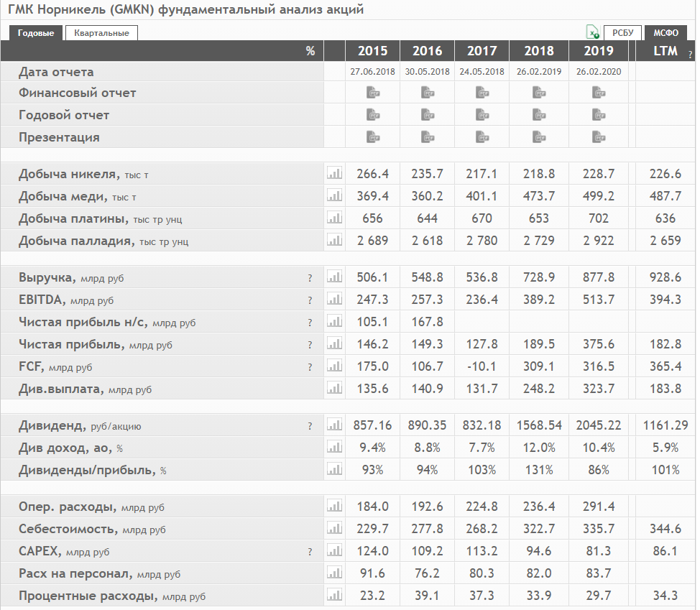The width and height of the screenshot is (700, 610).
Task: Show chart for Опер. расходы
Action: pyautogui.click(x=334, y=506)
